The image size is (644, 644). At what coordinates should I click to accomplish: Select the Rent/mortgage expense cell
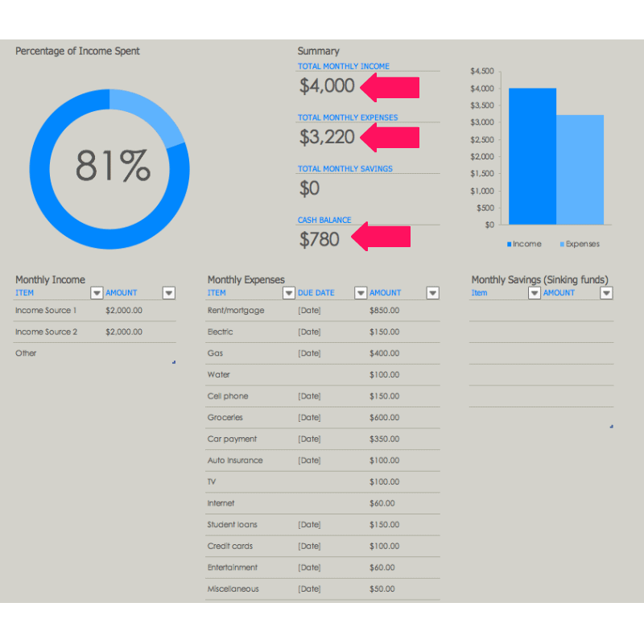tap(236, 311)
